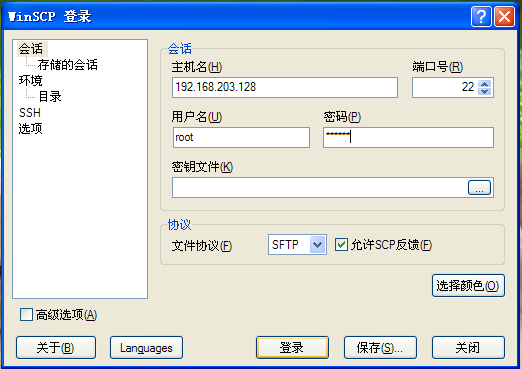522x369 pixels.
Task: Click the host name input field
Action: click(285, 87)
